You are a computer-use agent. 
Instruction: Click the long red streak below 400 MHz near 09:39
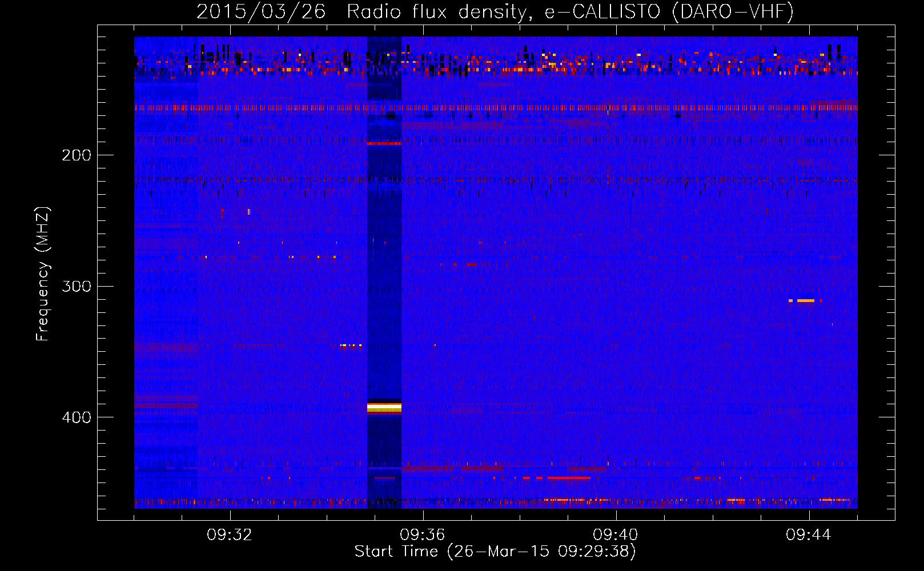pos(569,478)
